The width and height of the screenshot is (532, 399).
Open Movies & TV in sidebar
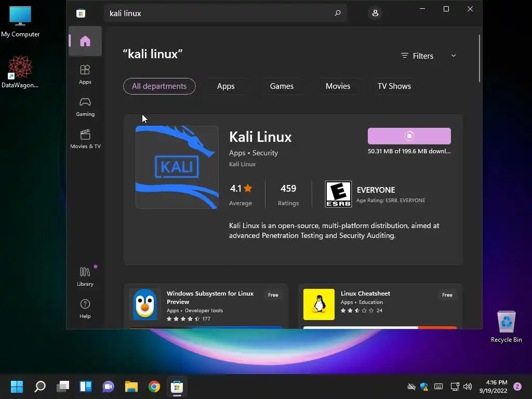85,138
